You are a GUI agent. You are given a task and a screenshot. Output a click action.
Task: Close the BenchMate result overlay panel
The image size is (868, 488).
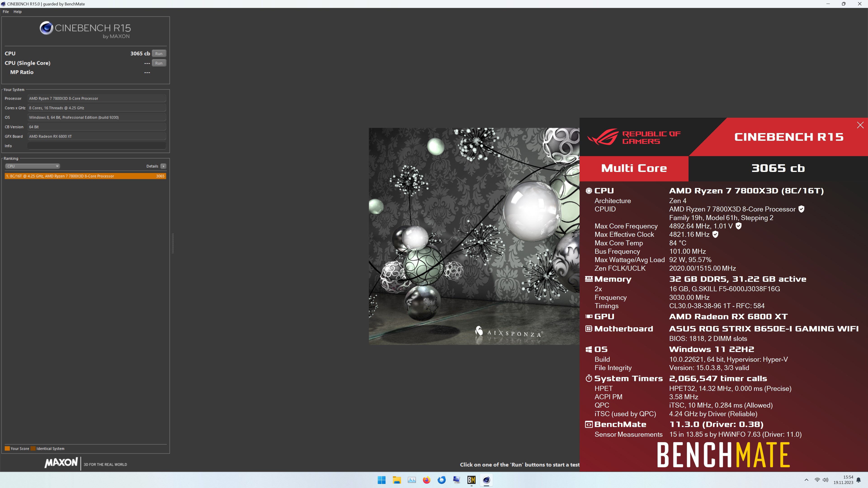(x=860, y=125)
